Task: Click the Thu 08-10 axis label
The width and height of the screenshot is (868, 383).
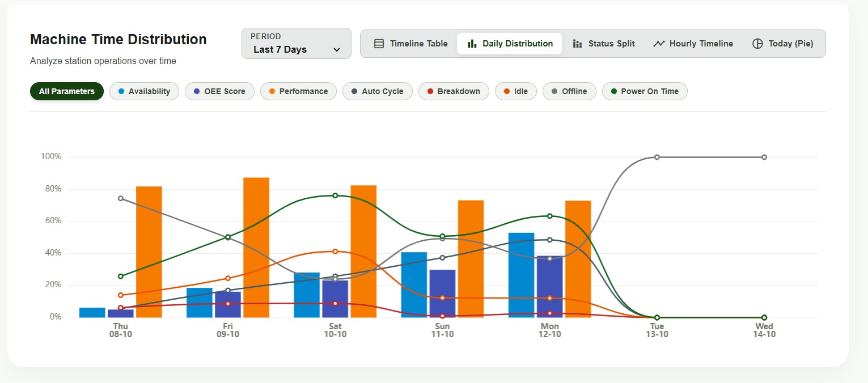Action: [x=121, y=330]
